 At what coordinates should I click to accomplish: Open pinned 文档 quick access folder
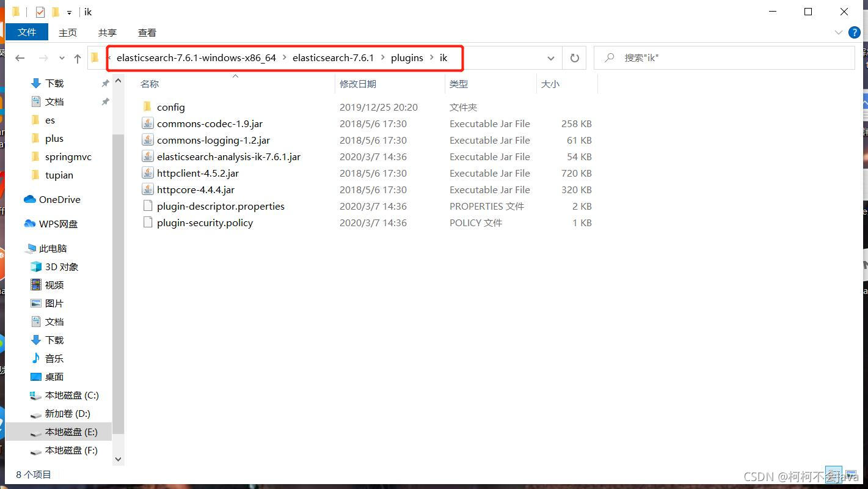click(x=47, y=101)
